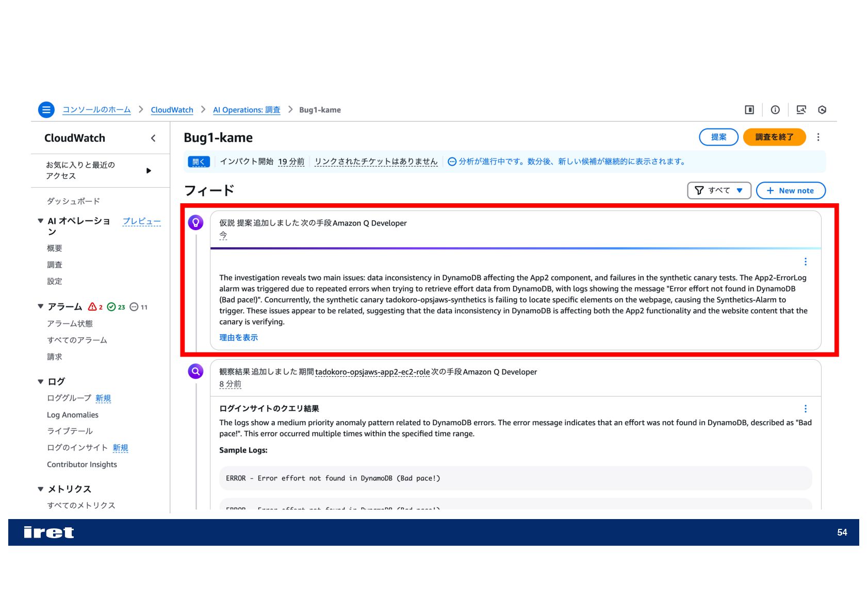
Task: Collapse the AI オペレーション section
Action: [x=40, y=221]
